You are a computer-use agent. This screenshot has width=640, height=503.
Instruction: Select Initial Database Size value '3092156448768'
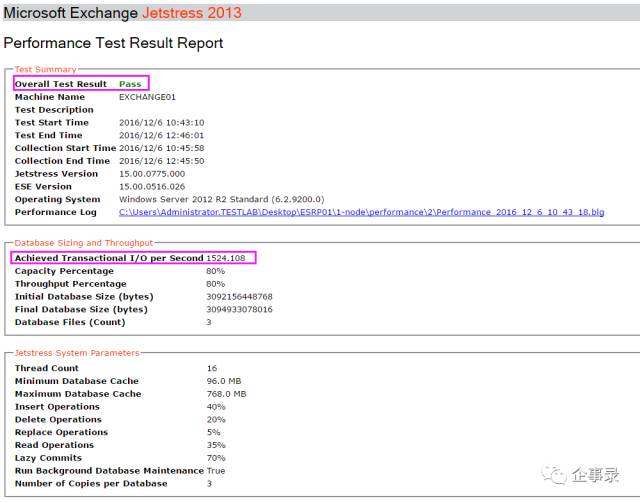(x=239, y=297)
